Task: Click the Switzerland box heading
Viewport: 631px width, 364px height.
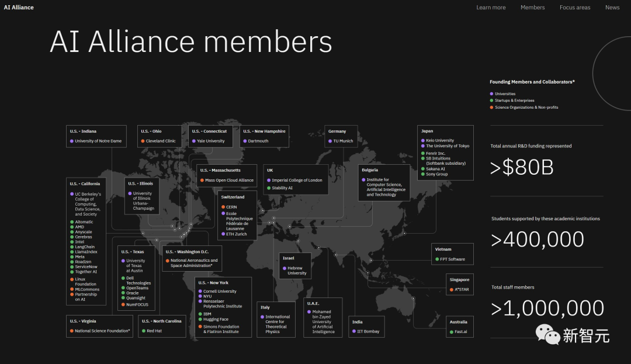Action: (233, 197)
